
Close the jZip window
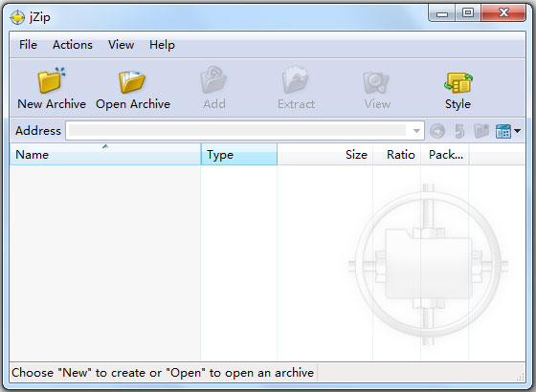point(503,13)
